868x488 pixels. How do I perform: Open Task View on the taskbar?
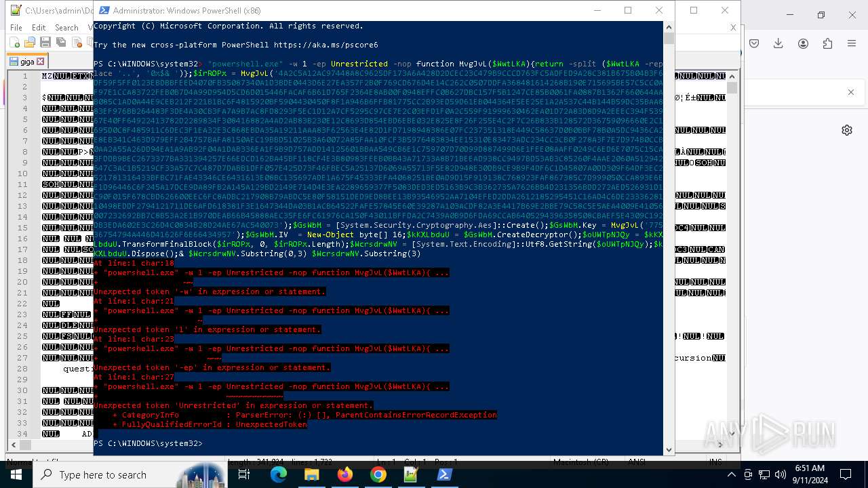(x=244, y=474)
